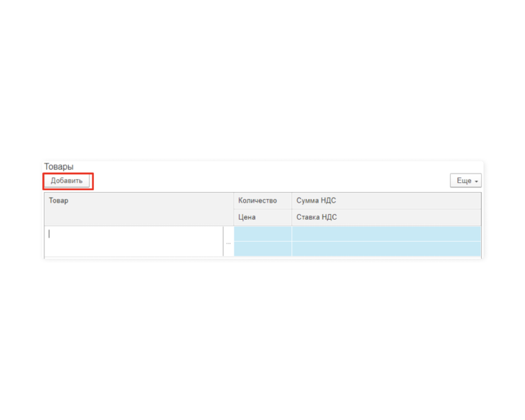
Task: Open the Товар selection ellipsis button
Action: (x=228, y=242)
